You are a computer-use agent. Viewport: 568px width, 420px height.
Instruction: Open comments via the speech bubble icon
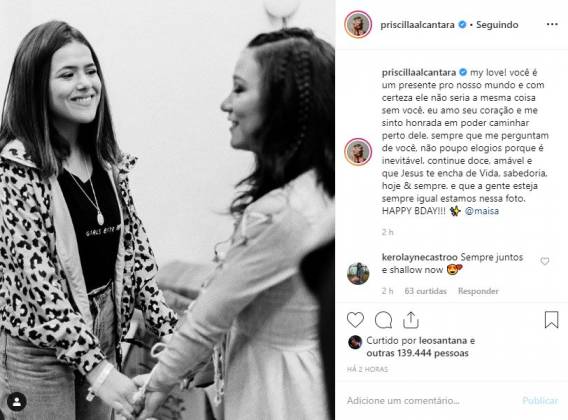tap(383, 320)
